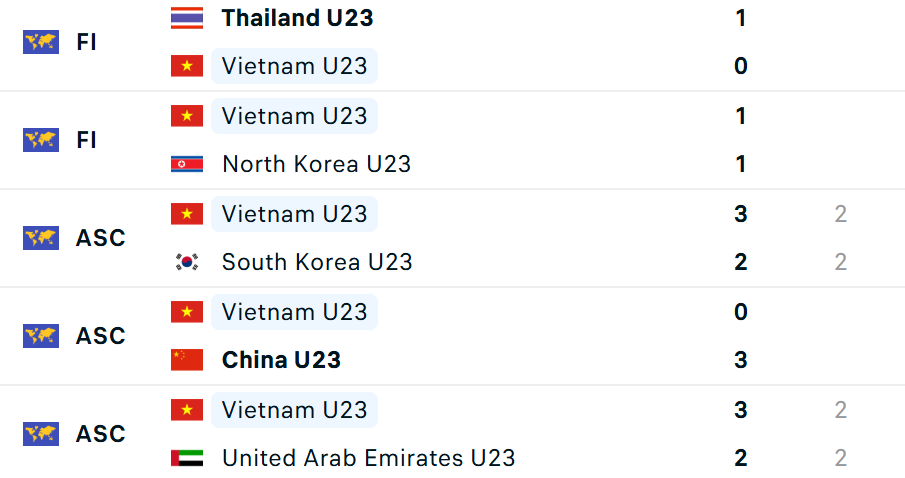Click the Thailand flag icon
The height and width of the screenshot is (478, 905).
pyautogui.click(x=187, y=18)
